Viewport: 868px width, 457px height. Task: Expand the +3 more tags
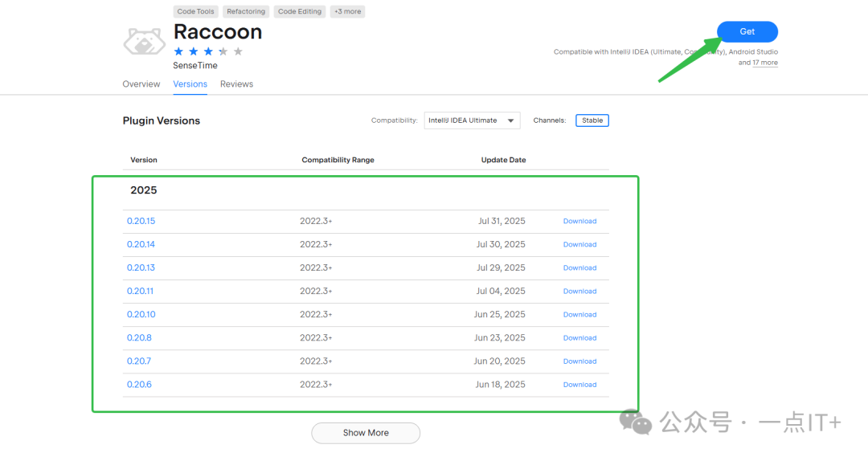pos(348,11)
